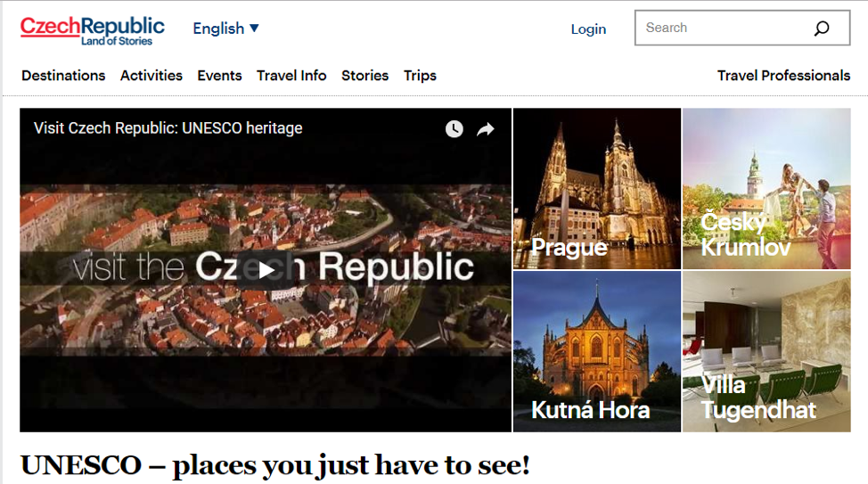Screen dimensions: 868x484
Task: Click the video share arrow icon
Action: coord(486,129)
